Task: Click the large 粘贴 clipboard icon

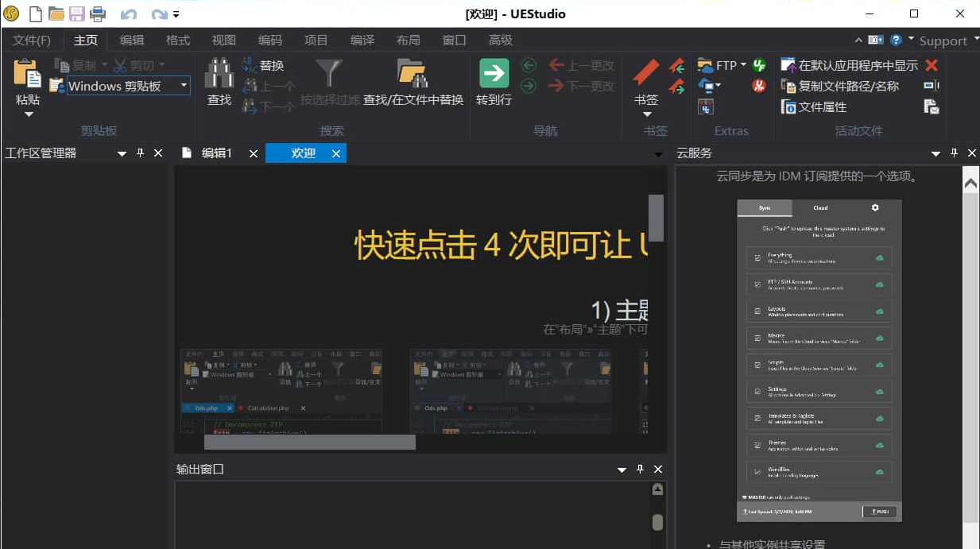Action: [x=28, y=73]
